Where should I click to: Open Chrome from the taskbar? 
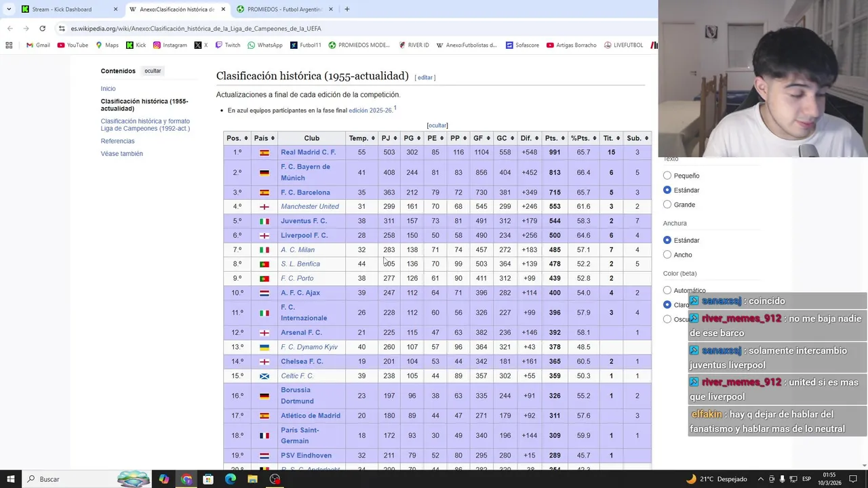click(x=186, y=479)
